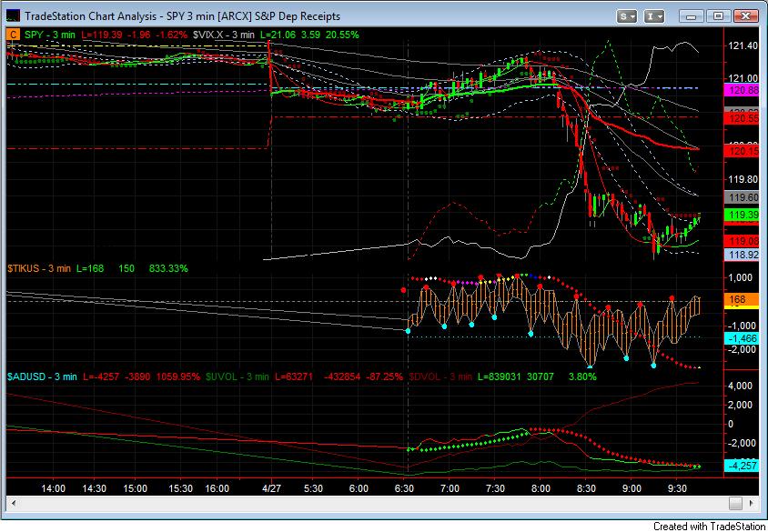Click the 9:30 time axis label
The height and width of the screenshot is (532, 768).
(677, 488)
